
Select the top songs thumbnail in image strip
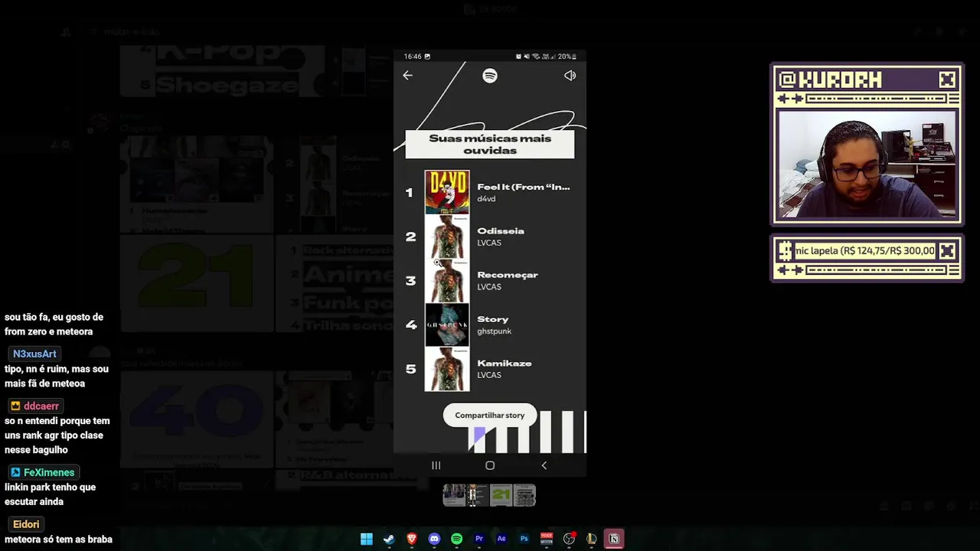pos(477,495)
